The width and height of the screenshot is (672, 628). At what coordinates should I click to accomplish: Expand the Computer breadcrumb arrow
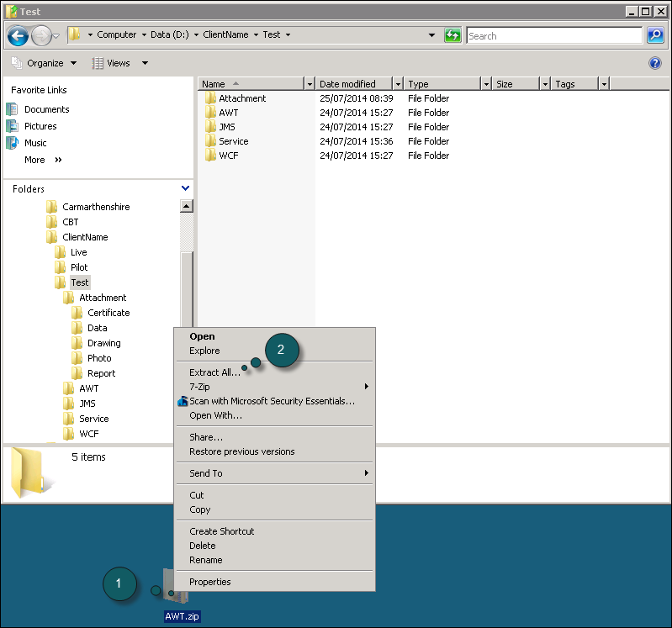[144, 34]
